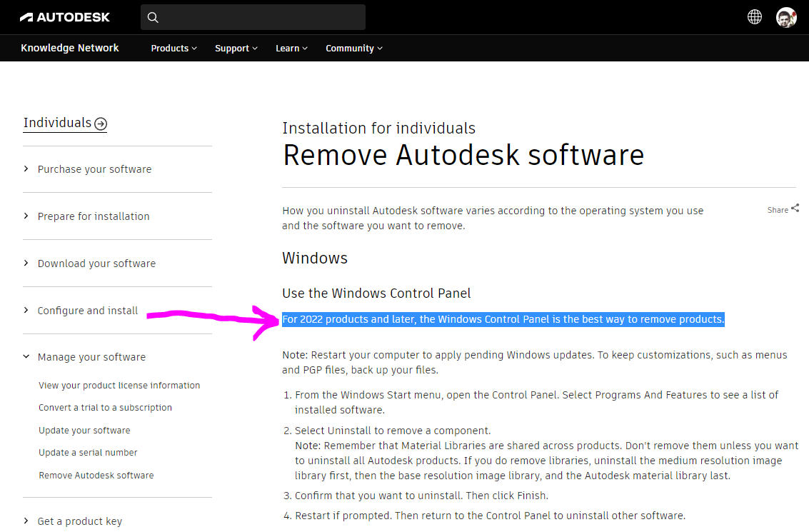The width and height of the screenshot is (809, 532).
Task: Open View your product license information
Action: 119,385
